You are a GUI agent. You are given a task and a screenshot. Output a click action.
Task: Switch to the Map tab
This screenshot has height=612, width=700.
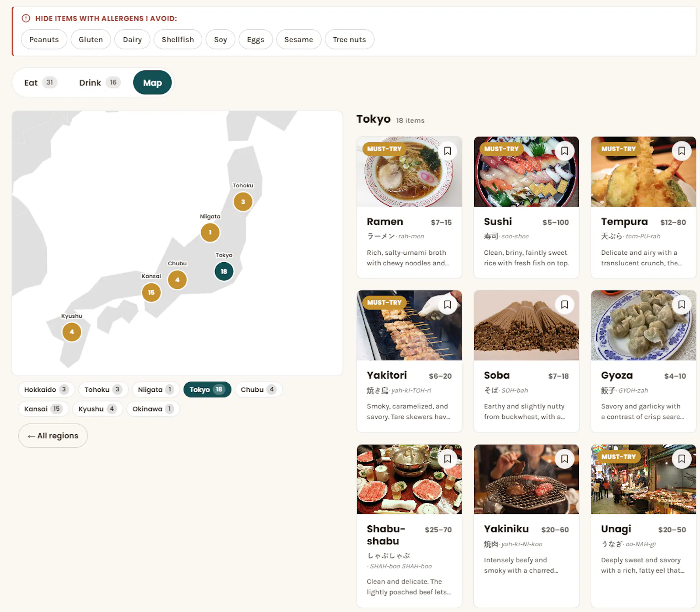153,83
